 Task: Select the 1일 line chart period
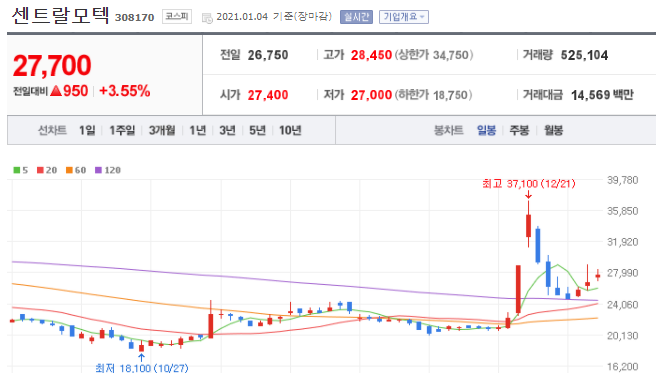tap(87, 130)
